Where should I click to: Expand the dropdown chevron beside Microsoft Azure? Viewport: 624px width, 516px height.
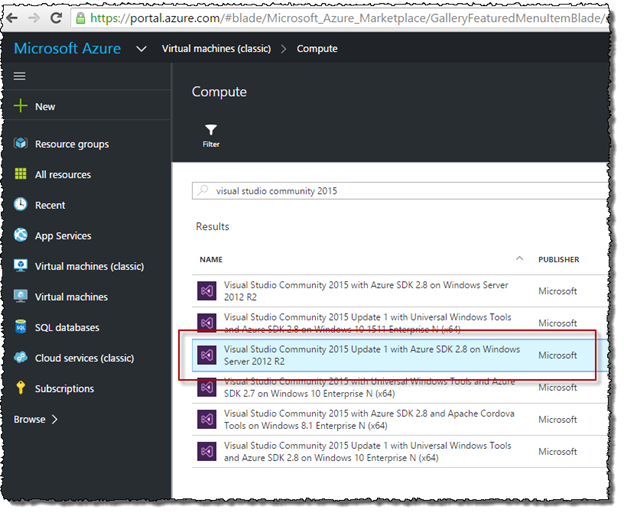coord(141,49)
